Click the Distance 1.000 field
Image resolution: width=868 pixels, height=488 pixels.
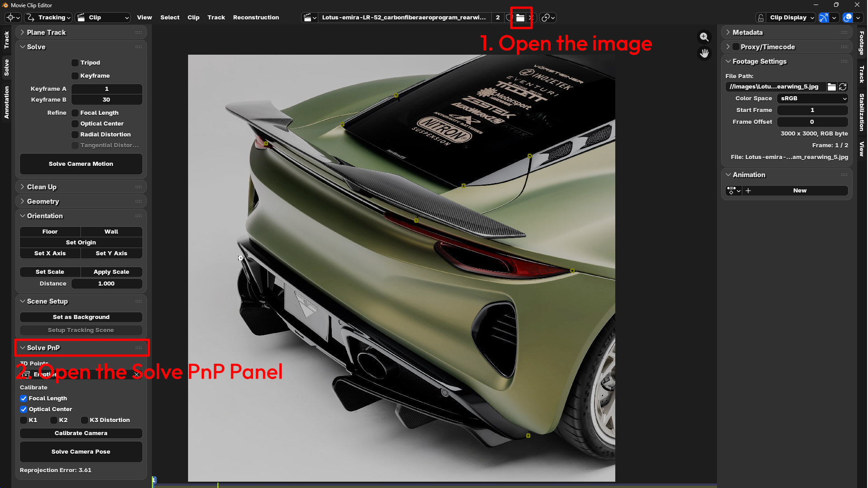[107, 284]
